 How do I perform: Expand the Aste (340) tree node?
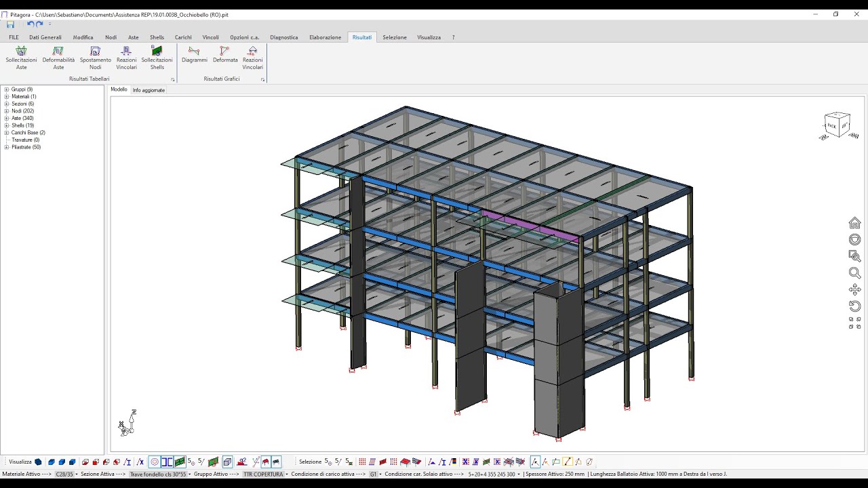7,118
